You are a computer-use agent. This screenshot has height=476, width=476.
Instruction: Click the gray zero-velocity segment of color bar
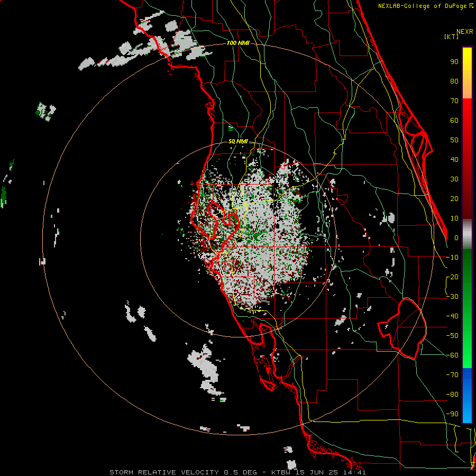click(x=467, y=234)
